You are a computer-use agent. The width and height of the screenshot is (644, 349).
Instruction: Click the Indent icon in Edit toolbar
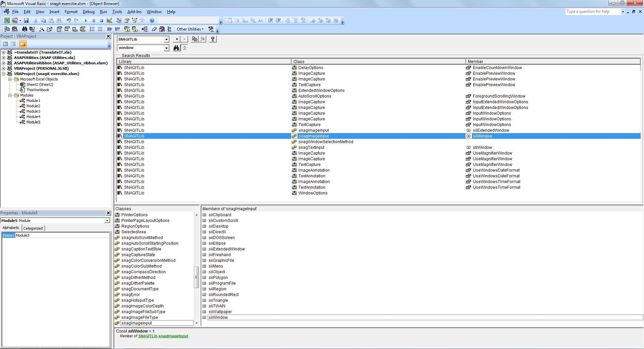(271, 20)
